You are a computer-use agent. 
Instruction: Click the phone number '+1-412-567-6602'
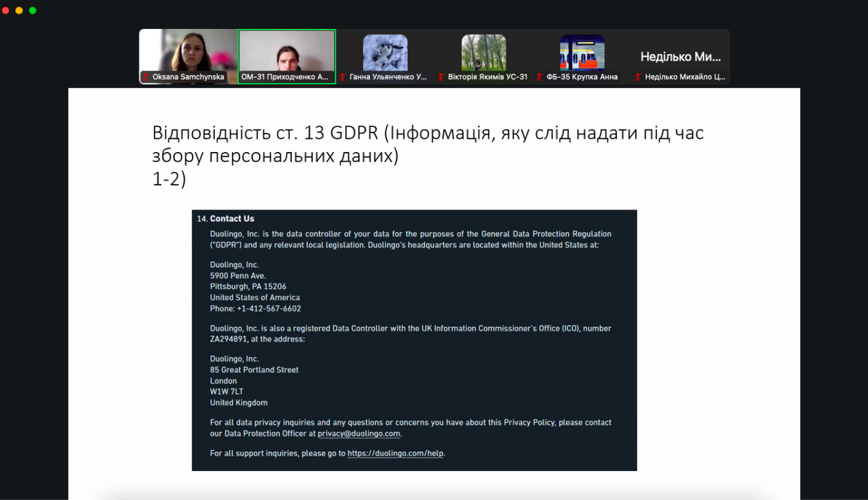[x=269, y=309]
